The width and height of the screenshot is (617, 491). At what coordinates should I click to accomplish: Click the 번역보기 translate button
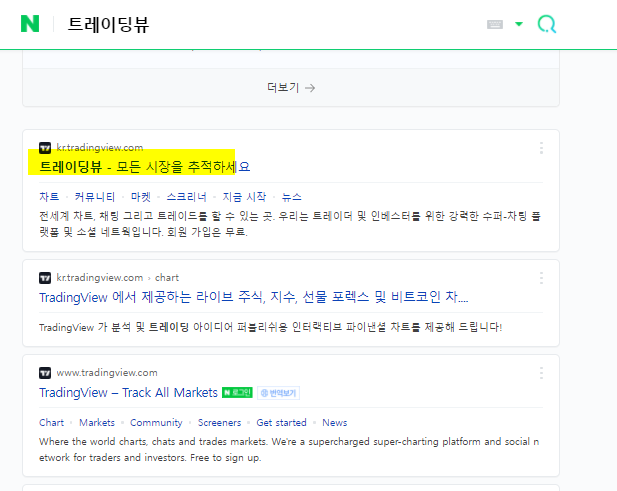click(x=279, y=393)
